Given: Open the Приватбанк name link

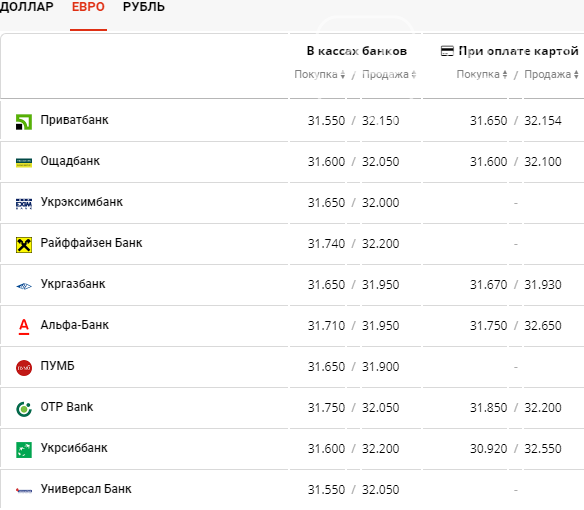Looking at the screenshot, I should pos(74,120).
